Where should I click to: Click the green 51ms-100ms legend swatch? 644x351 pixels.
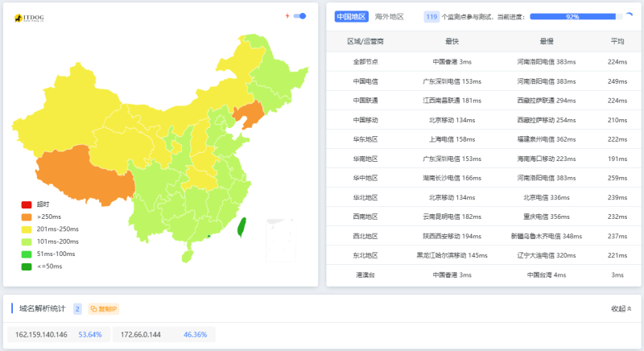27,254
